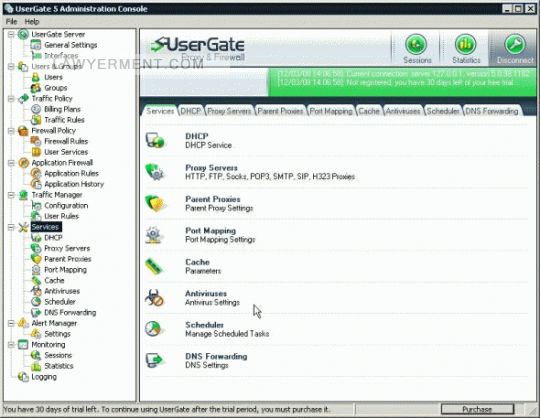Switch to the Proxy Servers tab
The height and width of the screenshot is (418, 540).
tap(229, 111)
